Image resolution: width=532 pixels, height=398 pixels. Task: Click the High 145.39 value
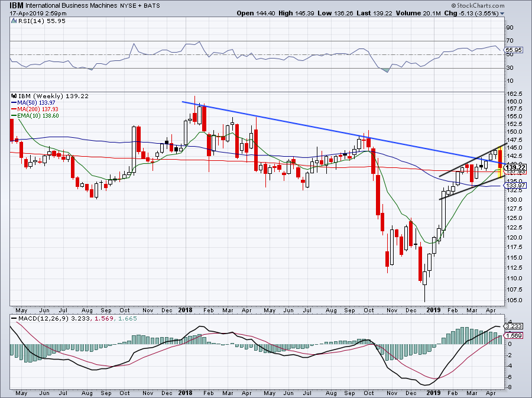(x=296, y=13)
